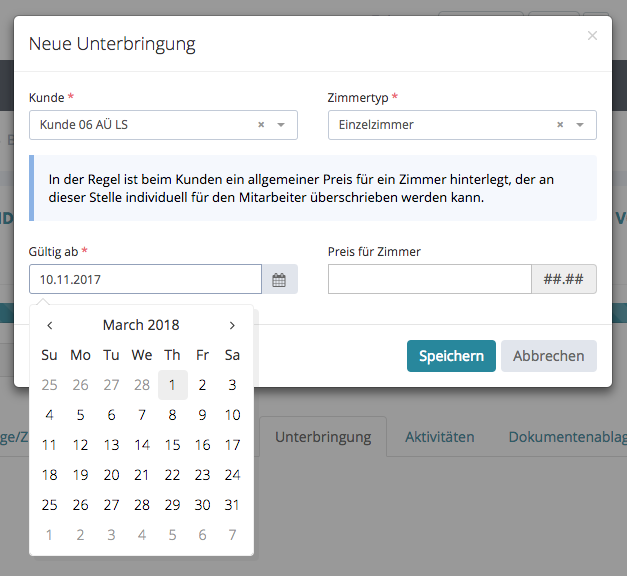Close the Neue Unterbringung dialog
This screenshot has height=576, width=627.
[x=592, y=36]
